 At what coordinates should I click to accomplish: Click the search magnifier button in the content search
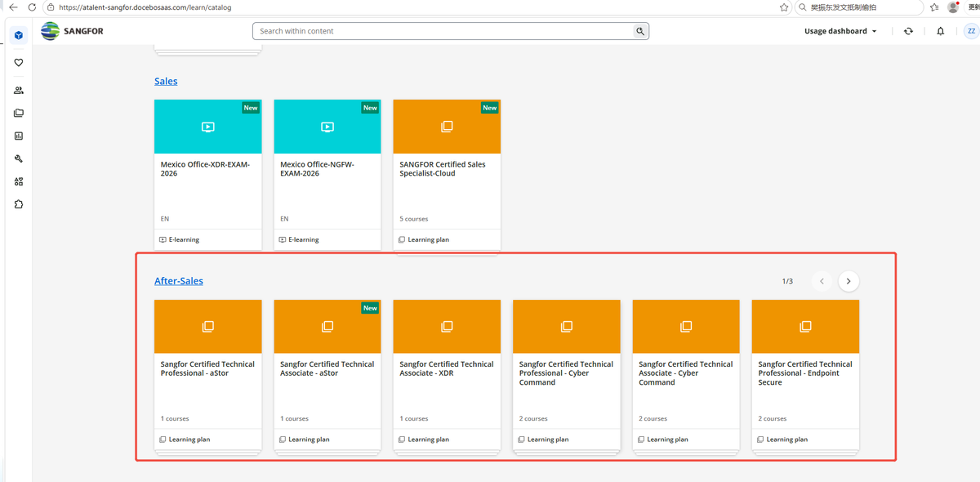click(640, 31)
